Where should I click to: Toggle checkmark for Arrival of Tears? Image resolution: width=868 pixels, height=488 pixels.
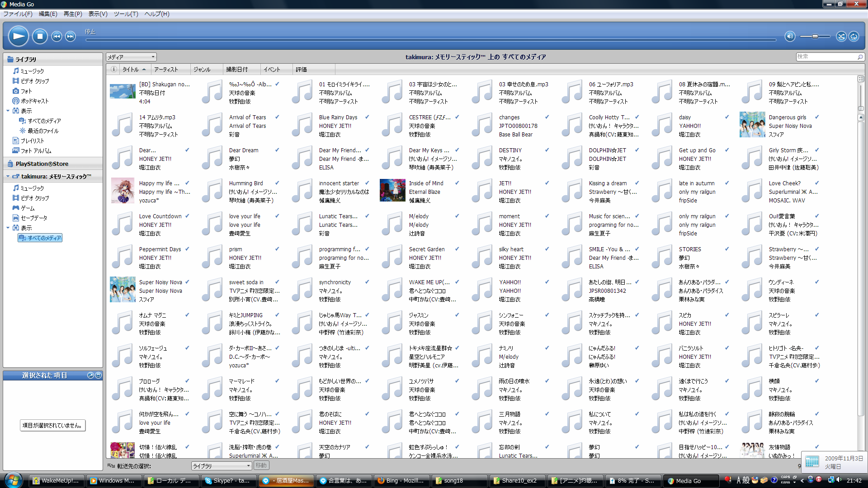tap(277, 117)
